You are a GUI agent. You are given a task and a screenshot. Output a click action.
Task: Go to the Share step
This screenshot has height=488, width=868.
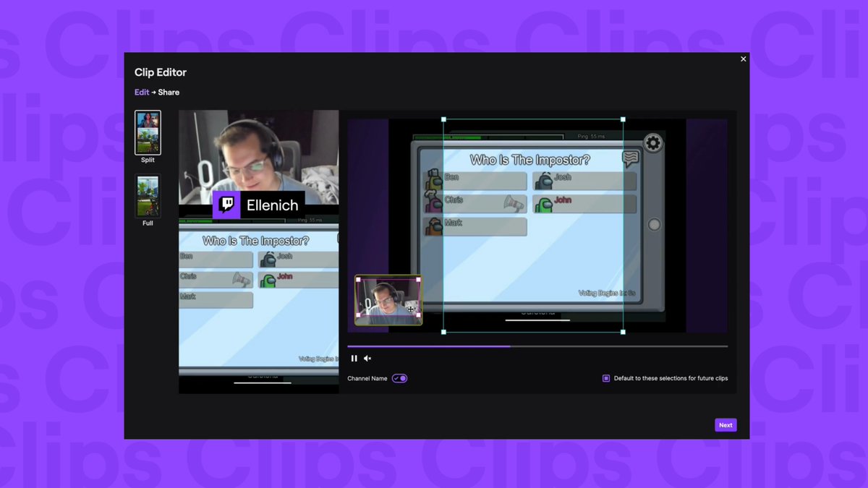click(169, 93)
